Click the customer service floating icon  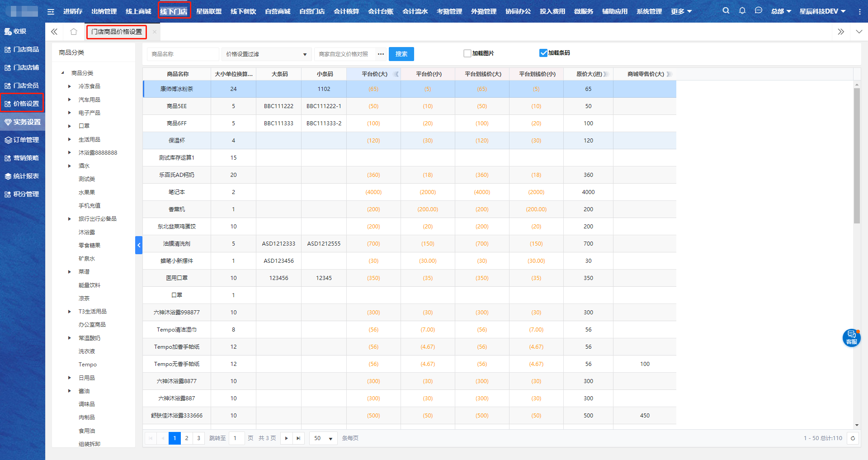tap(851, 338)
